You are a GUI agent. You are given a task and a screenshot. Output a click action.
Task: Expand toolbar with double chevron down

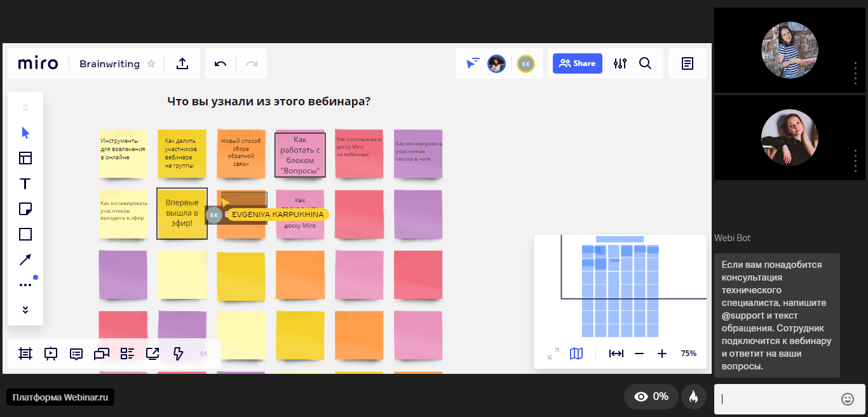coord(25,310)
